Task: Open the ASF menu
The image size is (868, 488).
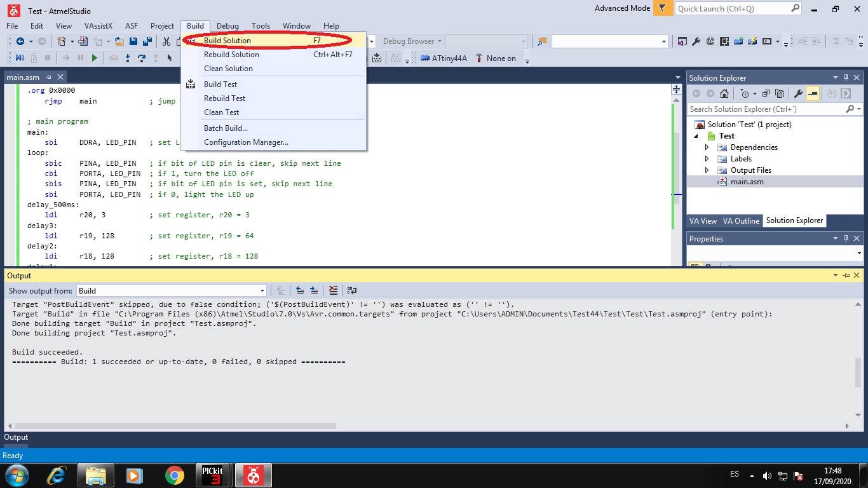Action: pos(132,26)
